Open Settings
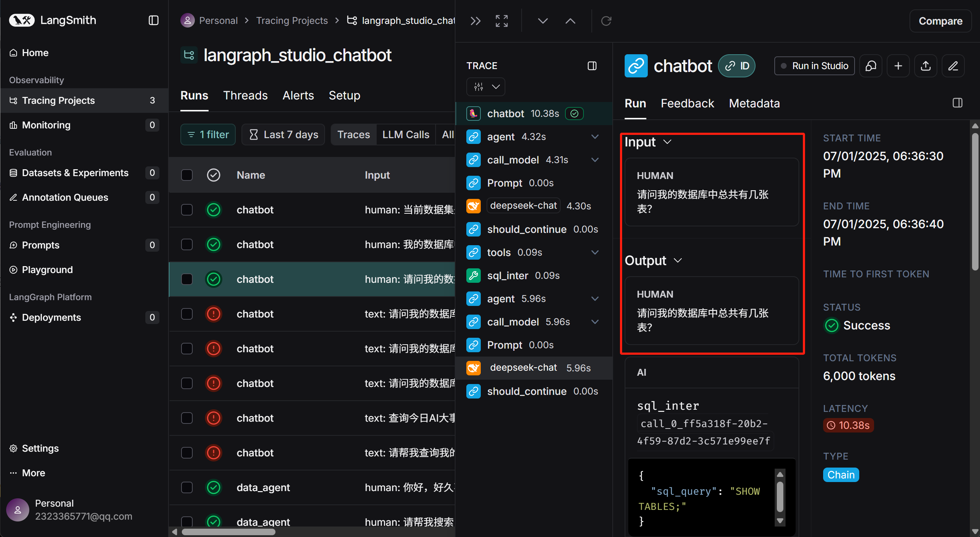The height and width of the screenshot is (537, 980). coord(34,448)
